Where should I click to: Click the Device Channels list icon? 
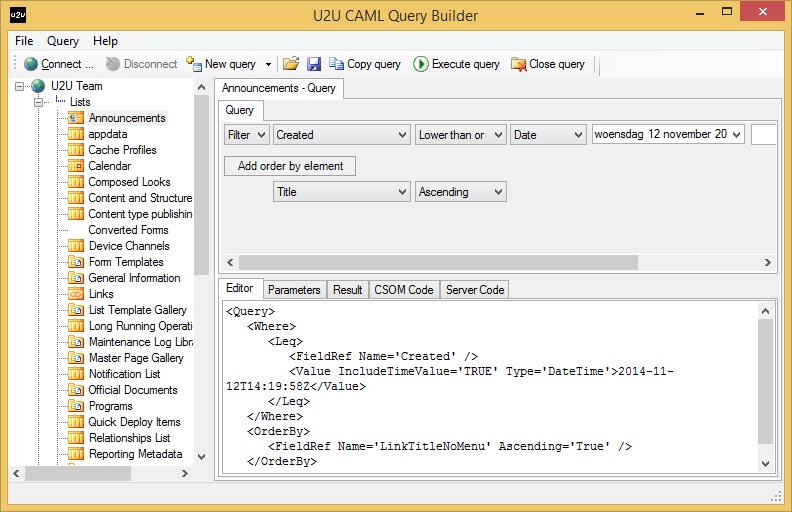(76, 246)
